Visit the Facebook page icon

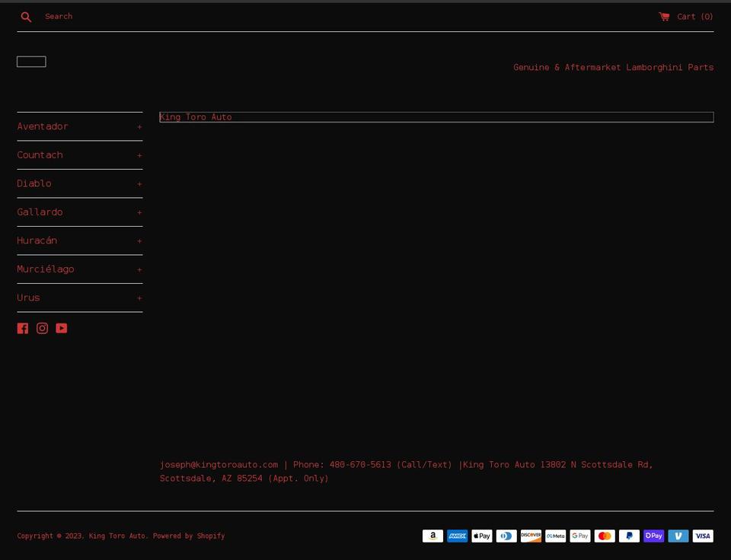click(x=22, y=329)
